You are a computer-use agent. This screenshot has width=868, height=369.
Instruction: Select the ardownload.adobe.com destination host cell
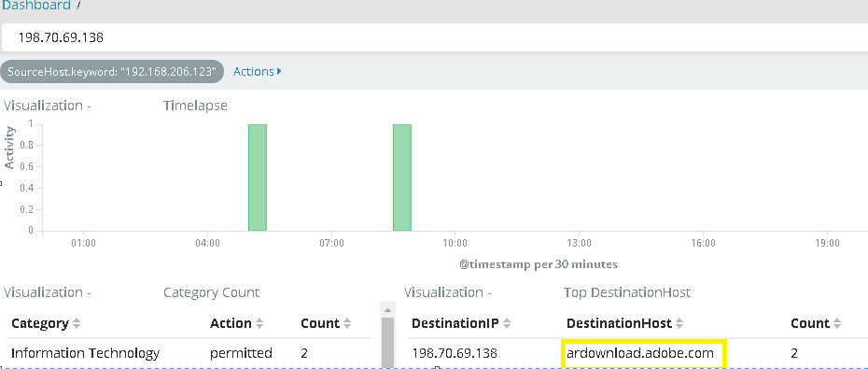coord(640,353)
